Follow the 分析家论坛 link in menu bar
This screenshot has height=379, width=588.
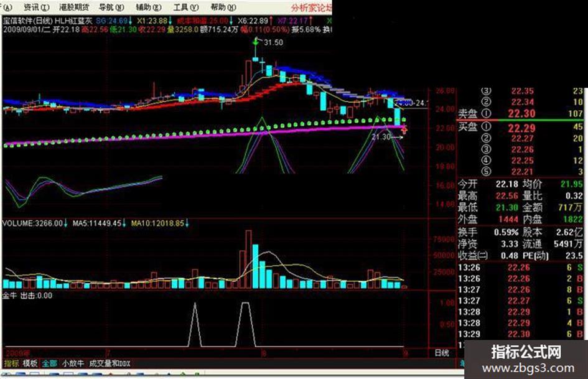(x=312, y=7)
